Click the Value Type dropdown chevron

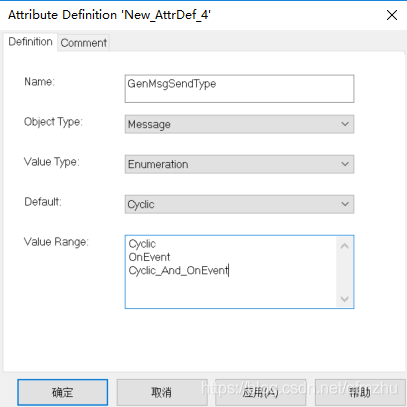[x=345, y=164]
